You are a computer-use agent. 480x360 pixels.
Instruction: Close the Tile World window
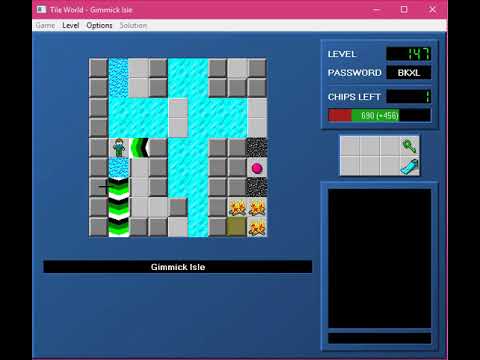(432, 9)
